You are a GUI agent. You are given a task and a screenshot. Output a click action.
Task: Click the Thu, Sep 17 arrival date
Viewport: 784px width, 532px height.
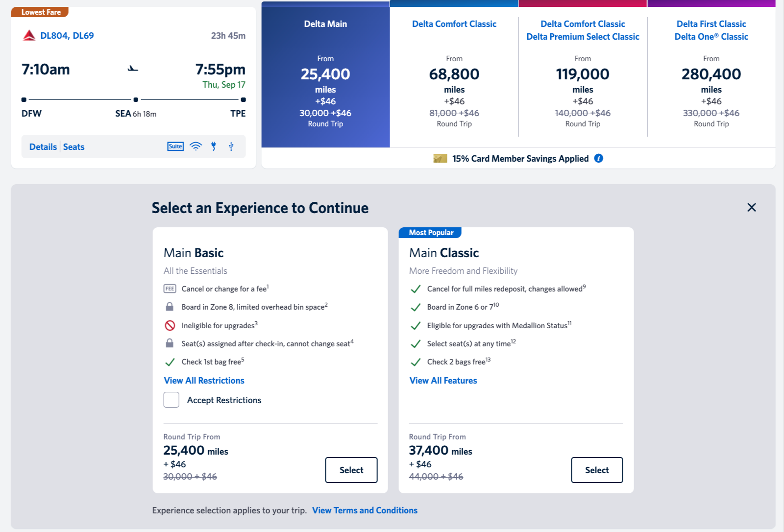[x=224, y=85]
